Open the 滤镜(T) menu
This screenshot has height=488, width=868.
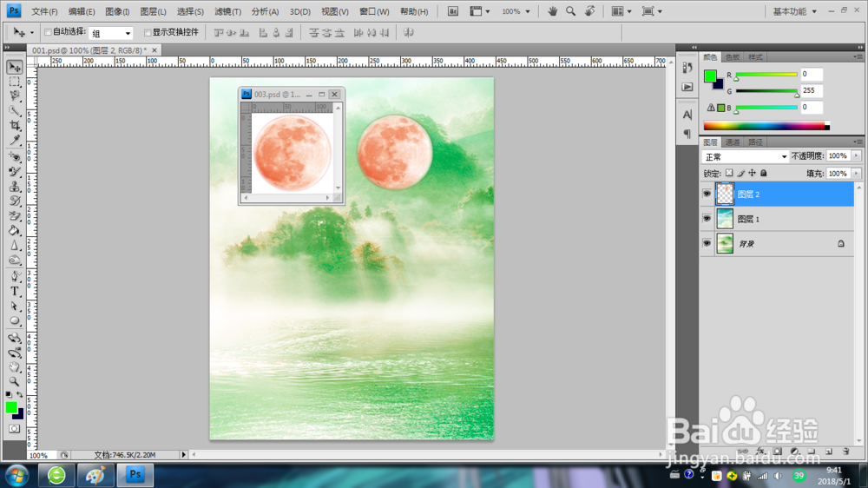tap(227, 11)
